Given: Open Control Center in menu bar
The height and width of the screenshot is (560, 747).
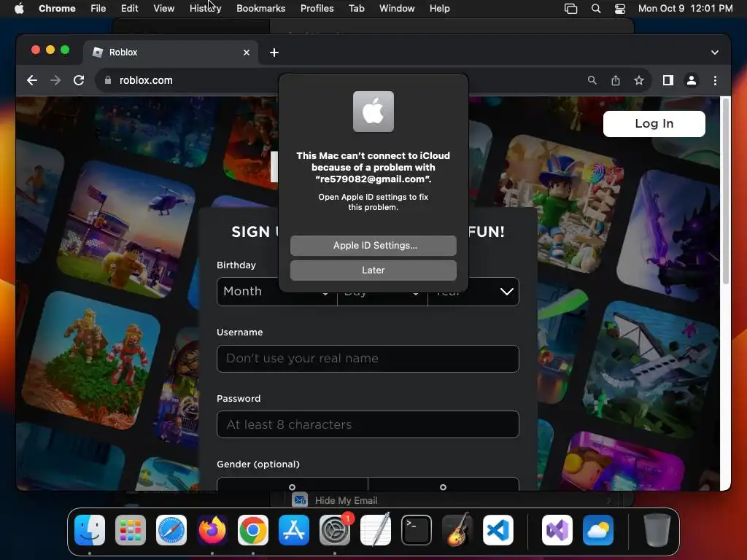Looking at the screenshot, I should (620, 8).
